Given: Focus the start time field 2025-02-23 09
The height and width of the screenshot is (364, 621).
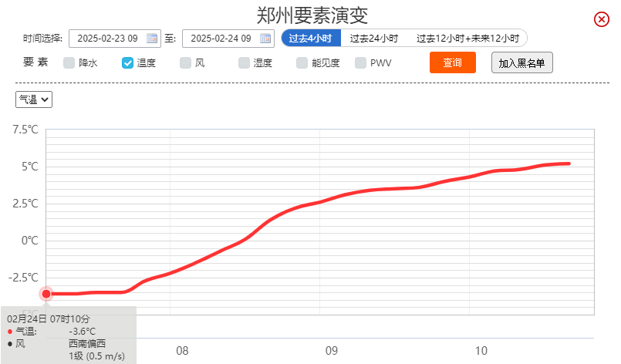Looking at the screenshot, I should point(115,39).
